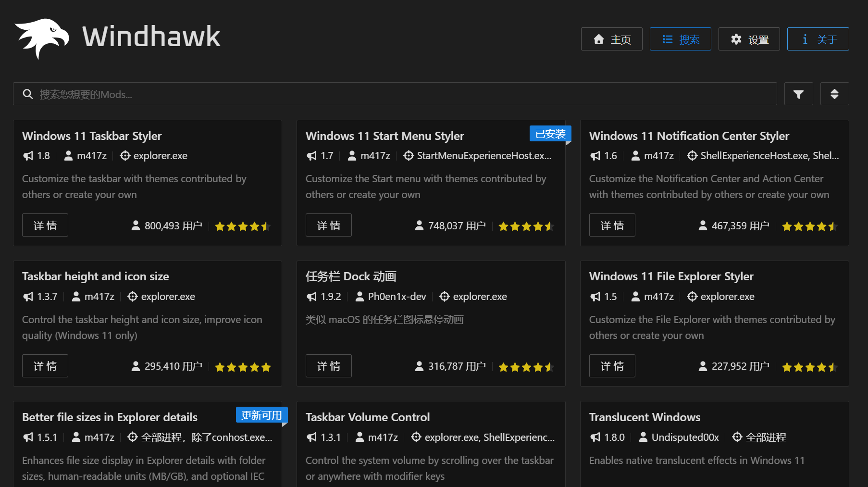Viewport: 868px width, 487px height.
Task: Click Better file sizes in Explorer details title
Action: pos(110,417)
